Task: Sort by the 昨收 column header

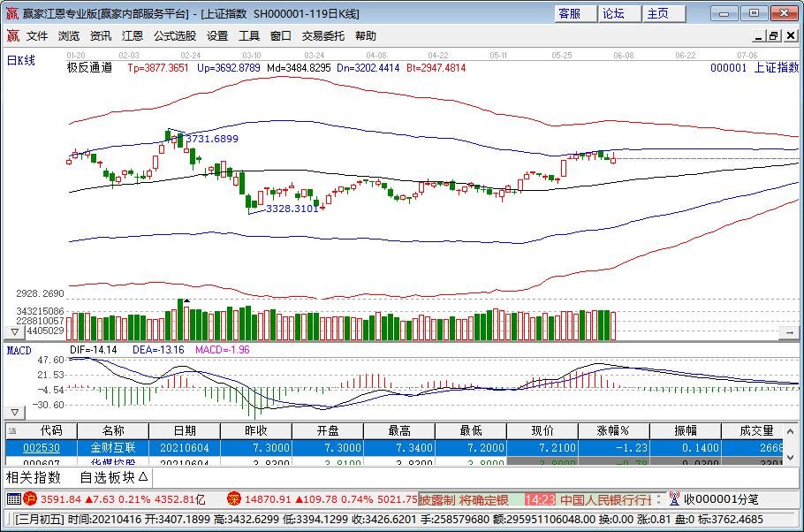Action: [x=256, y=430]
